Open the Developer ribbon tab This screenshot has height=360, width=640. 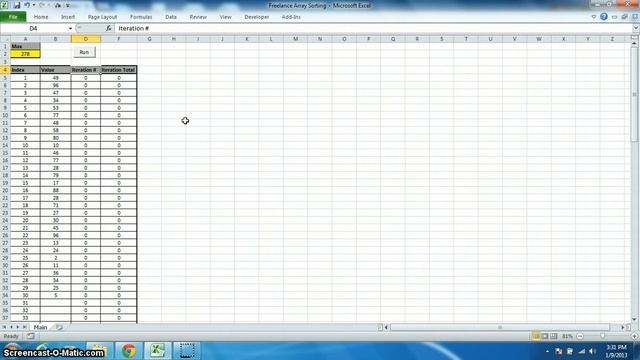coord(257,17)
